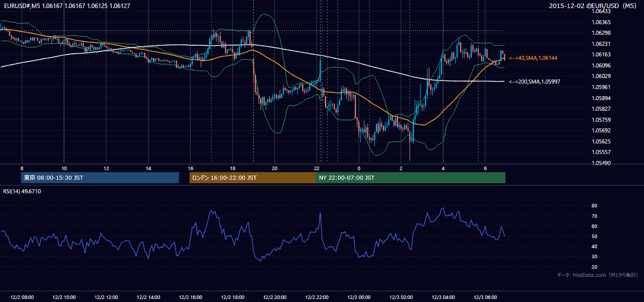Select the 12/2 16:00 bottom time label
644x302 pixels.
[x=190, y=297]
